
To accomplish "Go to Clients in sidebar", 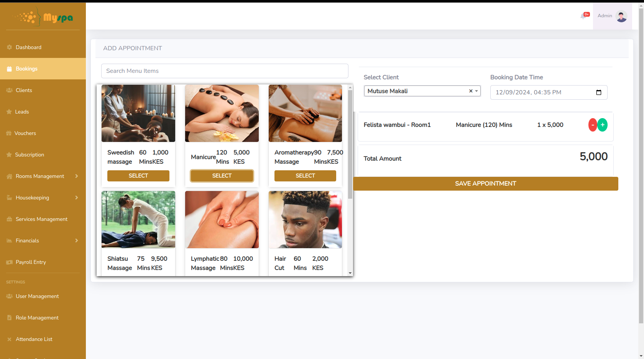I will [x=24, y=90].
